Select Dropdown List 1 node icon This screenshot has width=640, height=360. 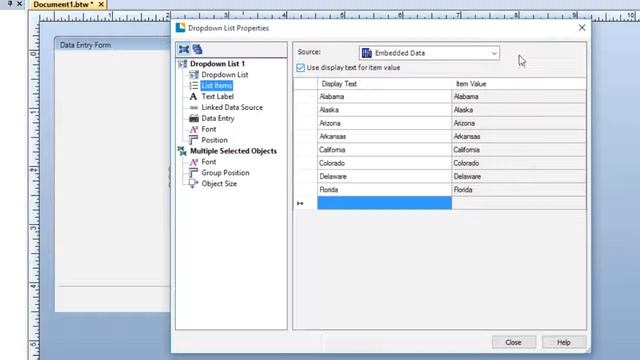pos(182,64)
